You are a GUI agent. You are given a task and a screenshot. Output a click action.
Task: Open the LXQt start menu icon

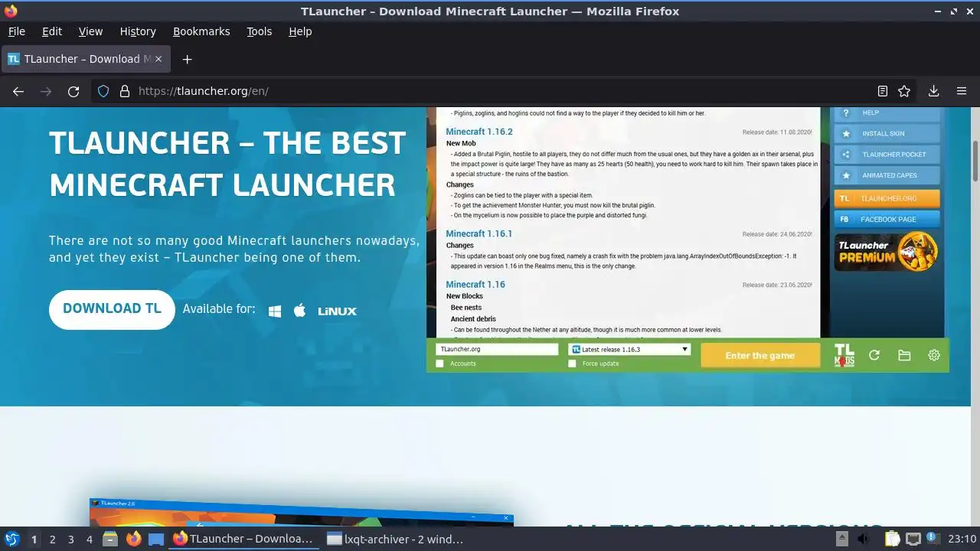[x=12, y=539]
